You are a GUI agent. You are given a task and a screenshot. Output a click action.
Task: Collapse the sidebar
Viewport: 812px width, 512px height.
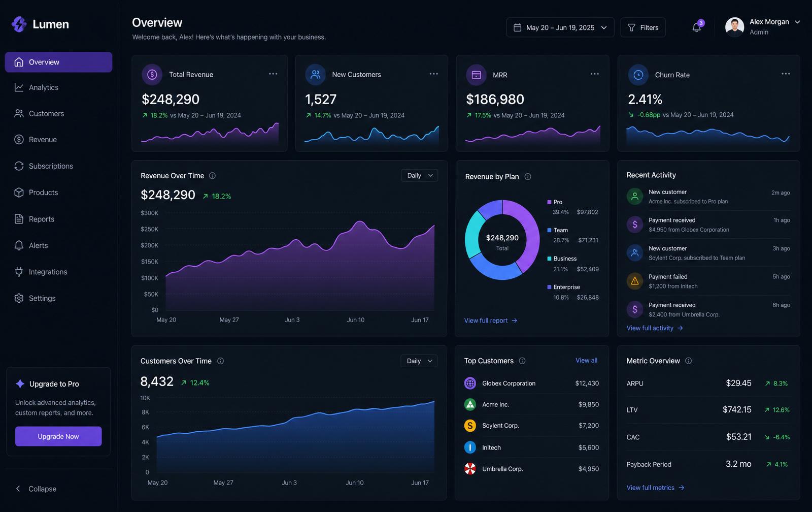pos(36,489)
